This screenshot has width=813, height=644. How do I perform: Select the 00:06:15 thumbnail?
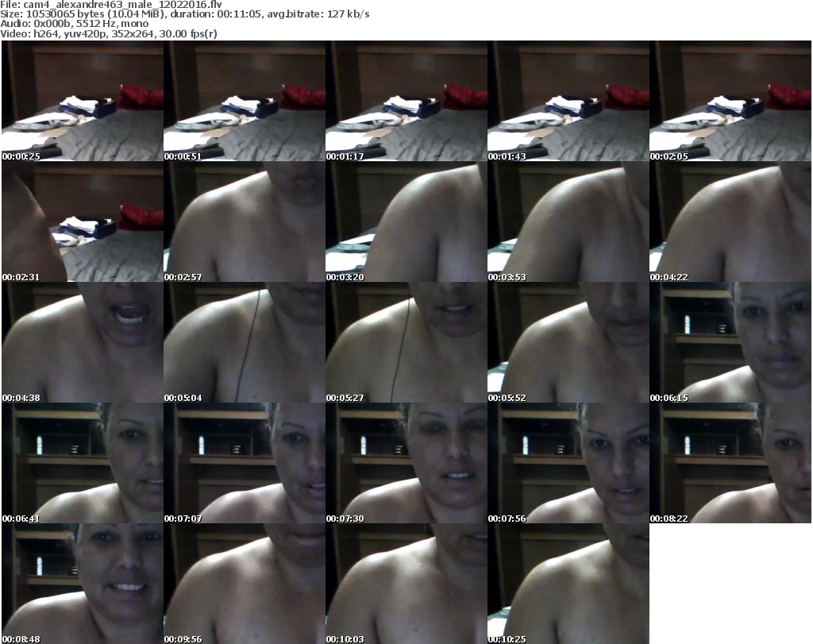pos(730,343)
